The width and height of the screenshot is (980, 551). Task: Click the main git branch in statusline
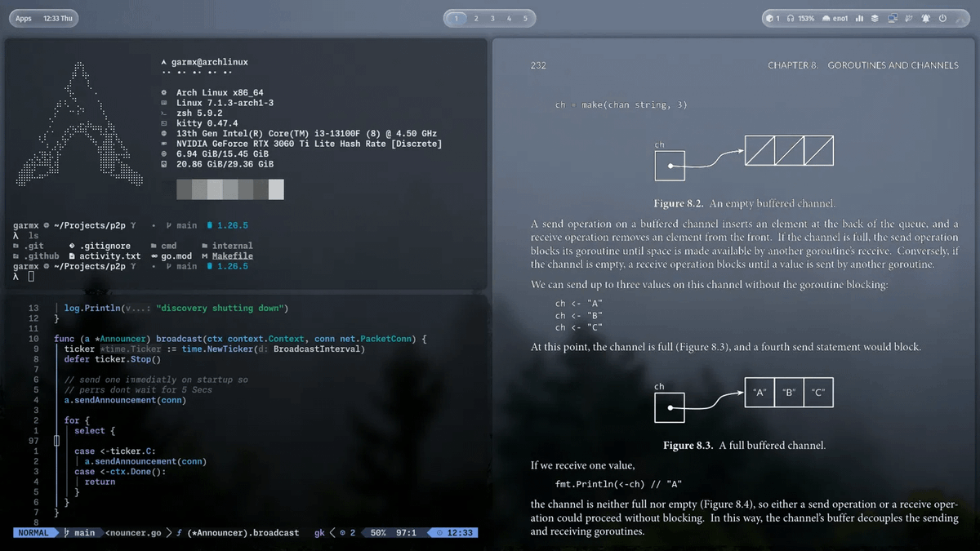79,533
